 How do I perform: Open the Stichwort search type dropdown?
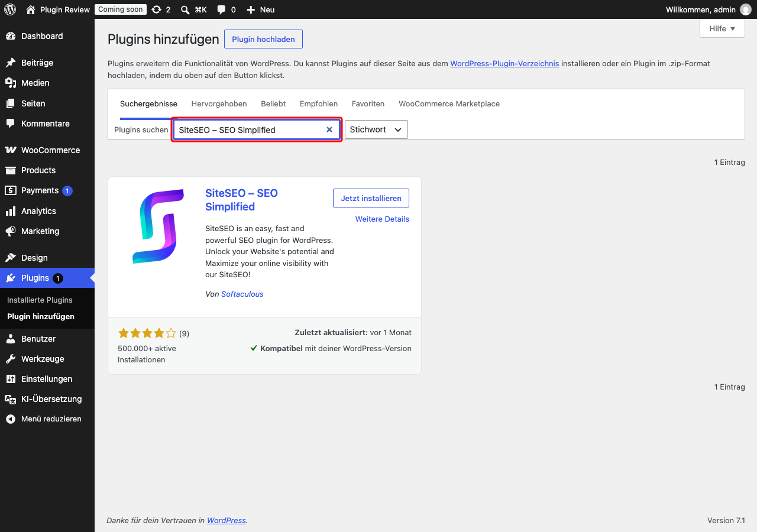[376, 129]
